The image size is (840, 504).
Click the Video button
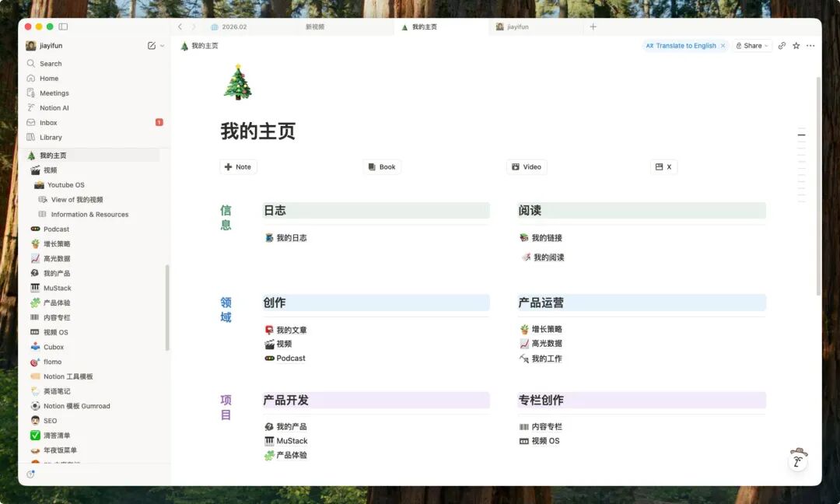[x=527, y=166]
